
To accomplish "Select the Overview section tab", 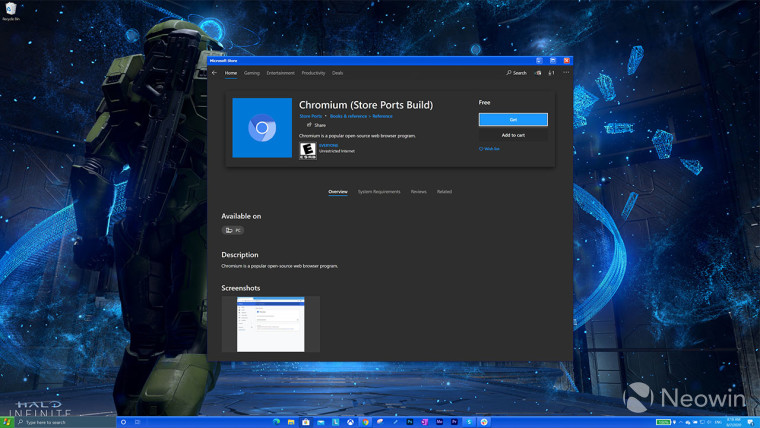I will 338,192.
